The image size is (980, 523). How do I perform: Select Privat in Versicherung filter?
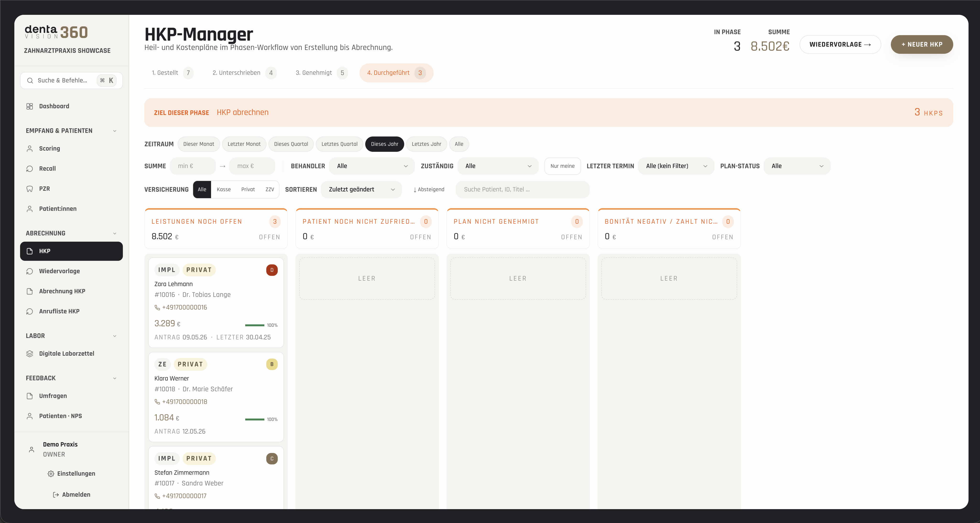248,189
